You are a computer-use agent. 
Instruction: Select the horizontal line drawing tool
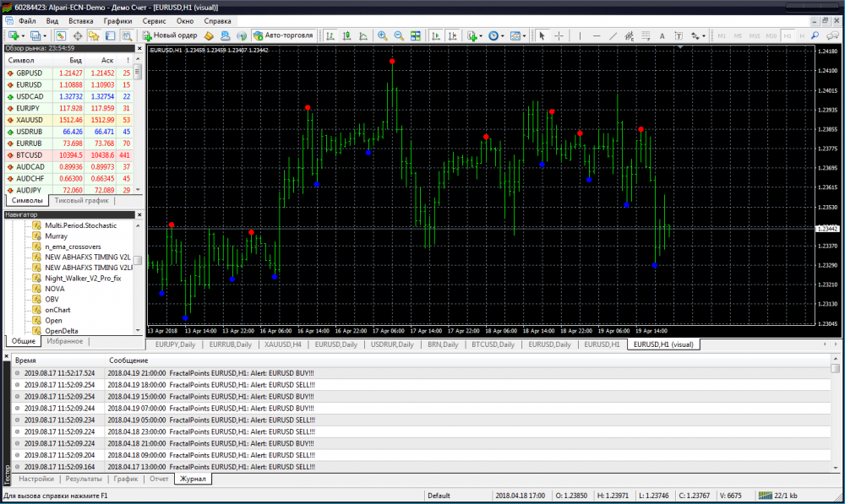(x=597, y=35)
